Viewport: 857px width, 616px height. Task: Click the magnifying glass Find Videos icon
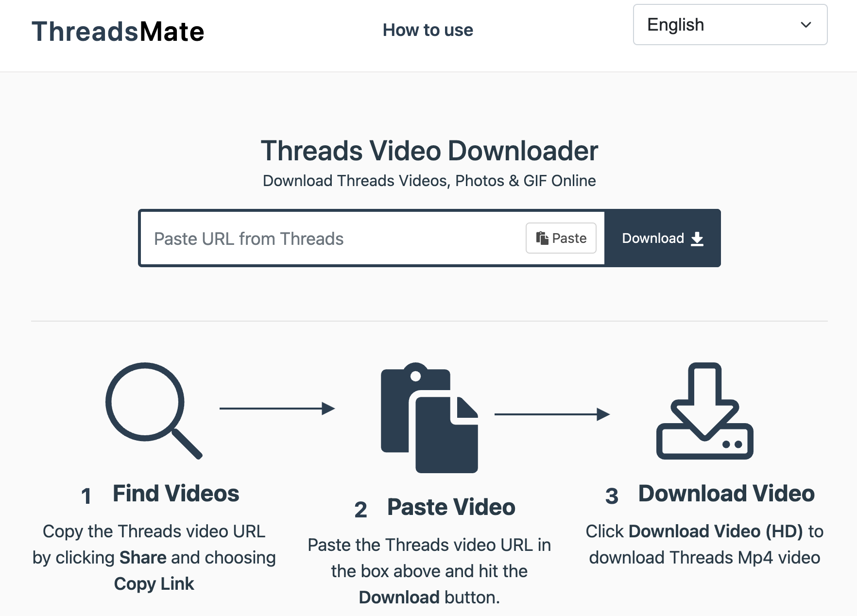click(x=154, y=411)
